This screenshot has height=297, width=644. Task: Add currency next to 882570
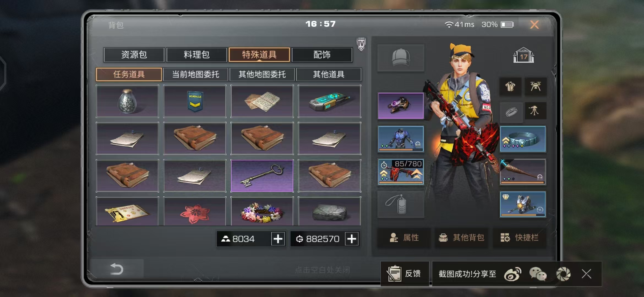[x=352, y=239]
